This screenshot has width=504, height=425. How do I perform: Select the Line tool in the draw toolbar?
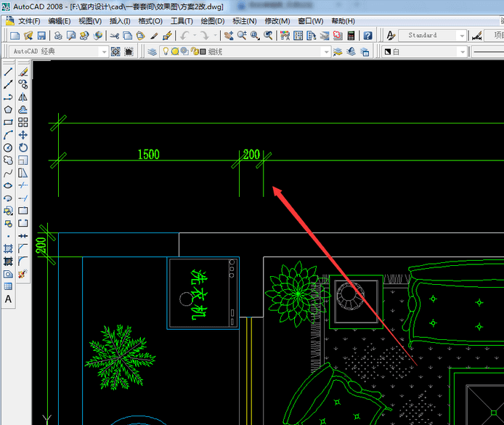click(x=8, y=71)
